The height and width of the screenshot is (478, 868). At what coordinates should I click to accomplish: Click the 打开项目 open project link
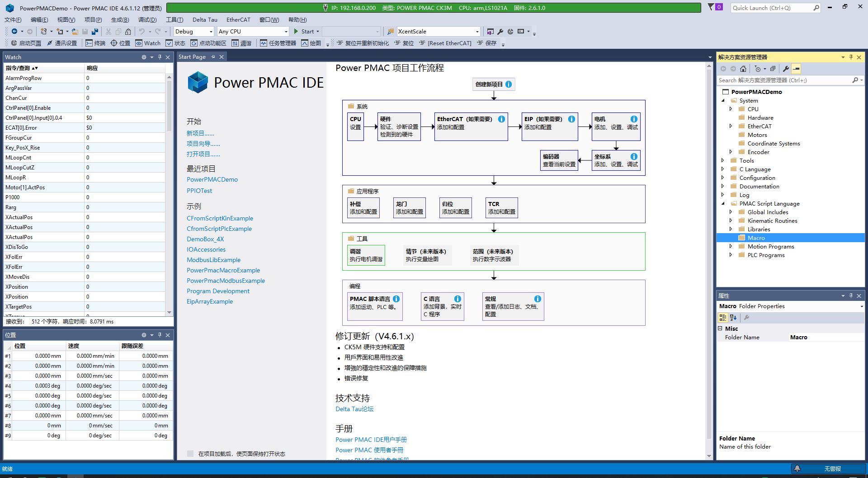(x=203, y=154)
